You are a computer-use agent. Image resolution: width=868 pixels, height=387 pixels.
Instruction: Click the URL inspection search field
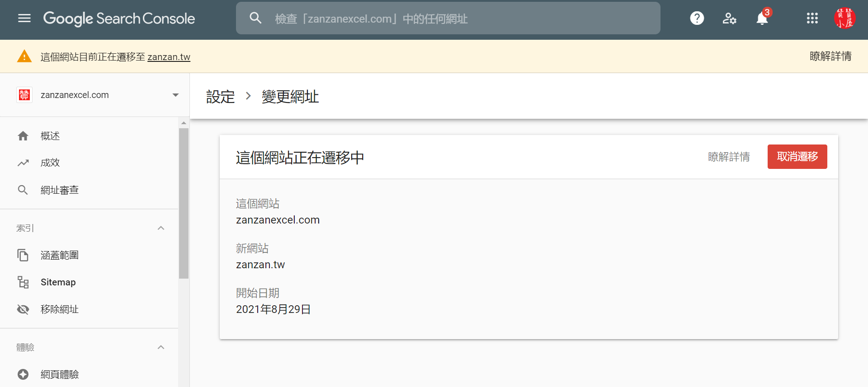point(448,18)
